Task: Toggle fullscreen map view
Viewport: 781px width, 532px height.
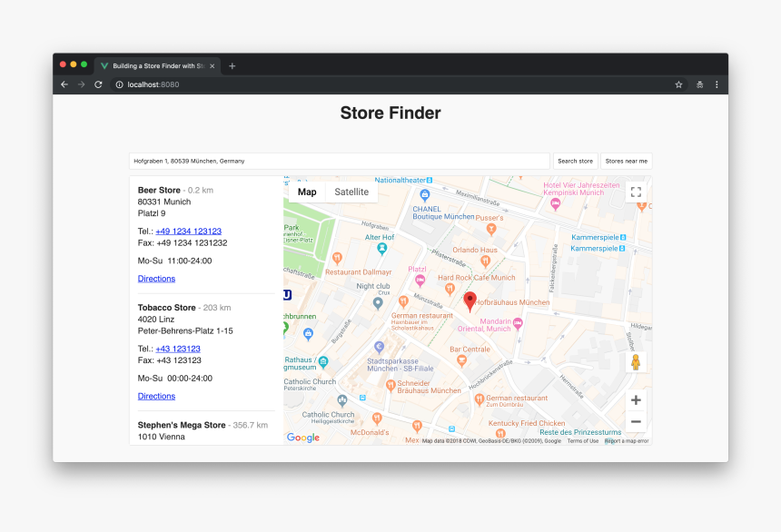Action: tap(636, 192)
